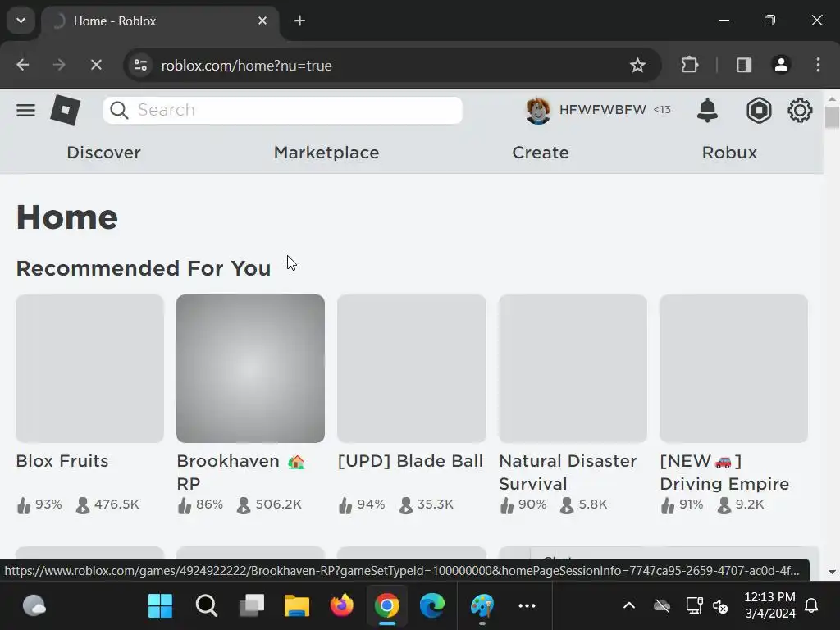This screenshot has width=840, height=630.
Task: Click the scrollbar down arrow
Action: [x=832, y=572]
